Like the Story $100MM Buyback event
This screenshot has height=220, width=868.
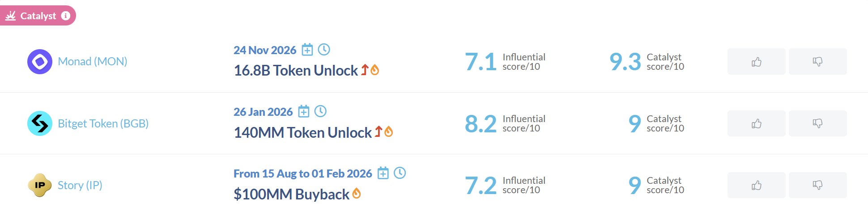tap(756, 185)
